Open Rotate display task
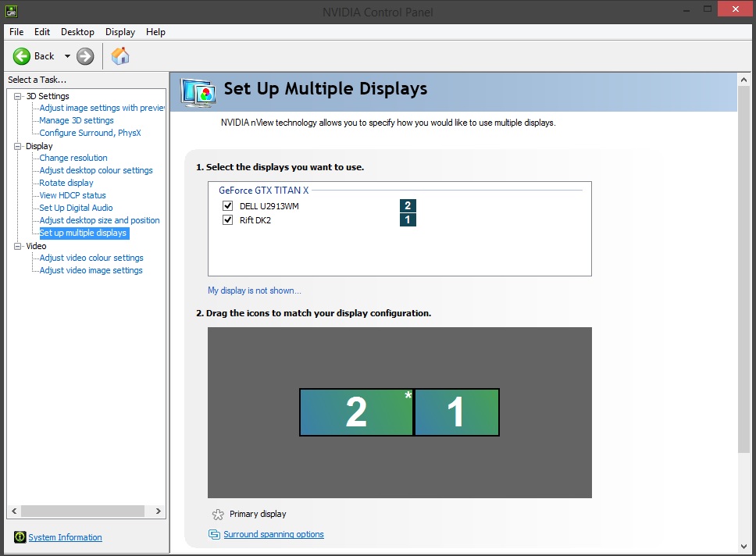This screenshot has height=556, width=756. (66, 184)
